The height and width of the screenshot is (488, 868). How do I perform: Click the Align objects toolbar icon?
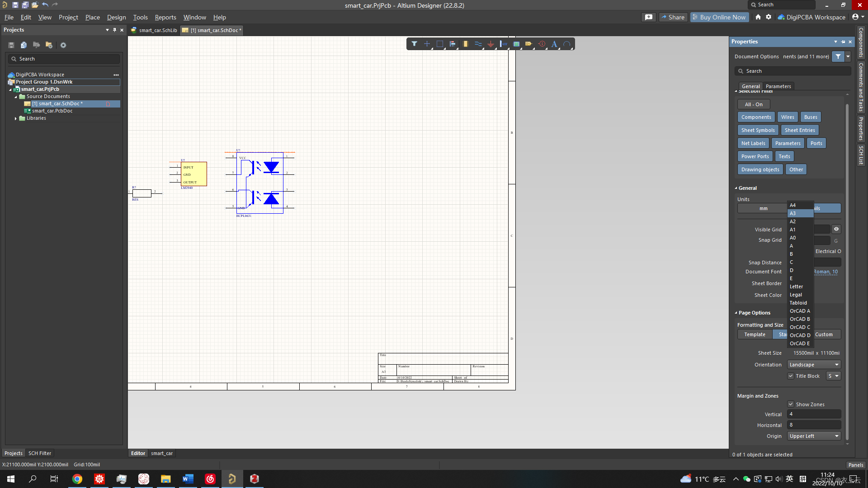[x=453, y=44]
